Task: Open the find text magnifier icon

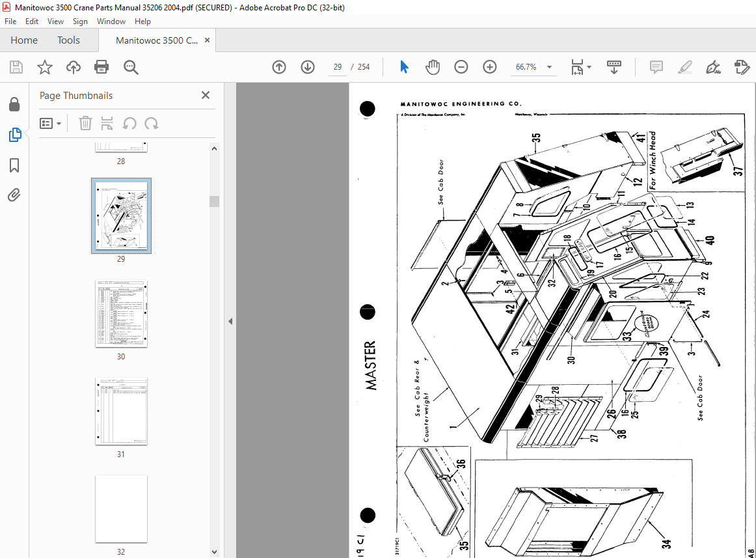Action: (131, 67)
